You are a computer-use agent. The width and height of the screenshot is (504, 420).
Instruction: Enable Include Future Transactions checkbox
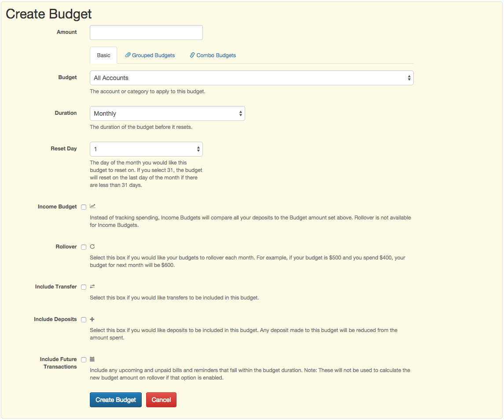tap(84, 360)
